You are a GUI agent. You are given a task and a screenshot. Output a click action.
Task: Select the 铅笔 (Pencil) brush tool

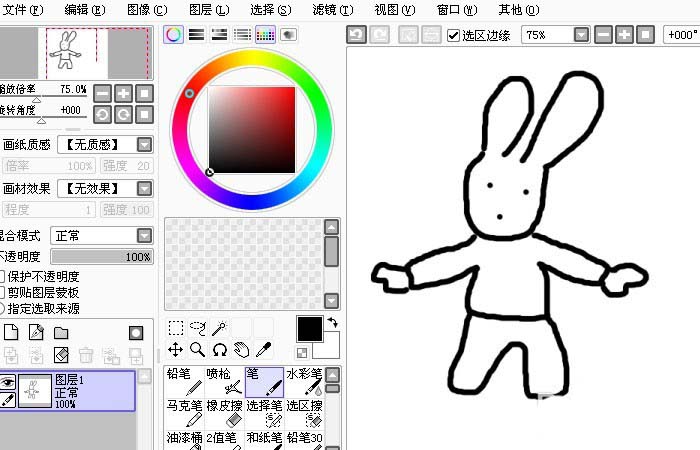click(x=184, y=381)
